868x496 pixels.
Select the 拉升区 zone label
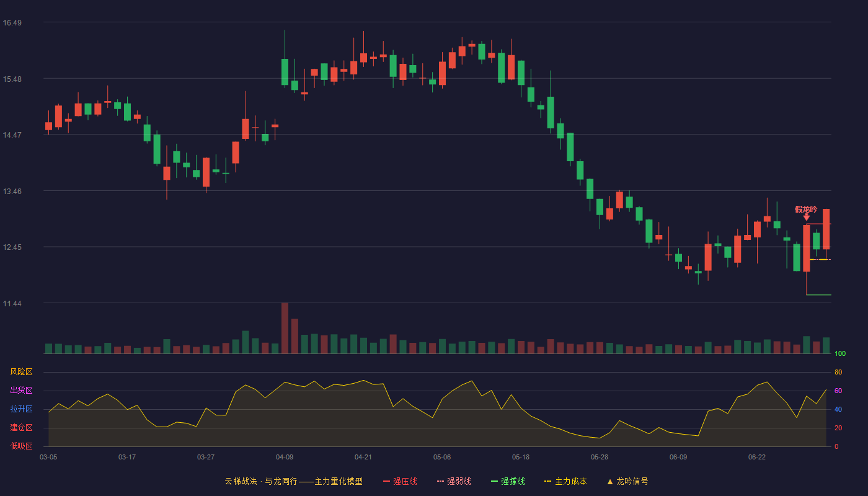point(21,409)
